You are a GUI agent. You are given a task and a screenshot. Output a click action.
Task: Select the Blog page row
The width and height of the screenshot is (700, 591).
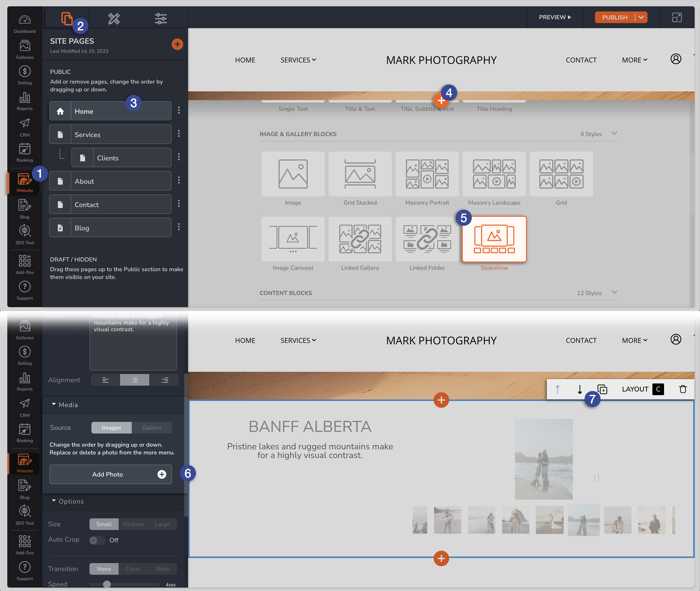pos(110,228)
